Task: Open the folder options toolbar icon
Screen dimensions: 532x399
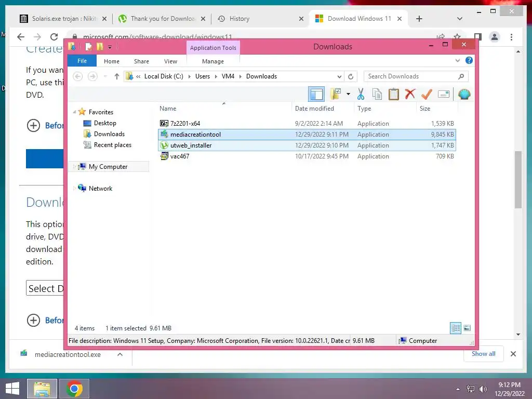Action: pyautogui.click(x=336, y=95)
